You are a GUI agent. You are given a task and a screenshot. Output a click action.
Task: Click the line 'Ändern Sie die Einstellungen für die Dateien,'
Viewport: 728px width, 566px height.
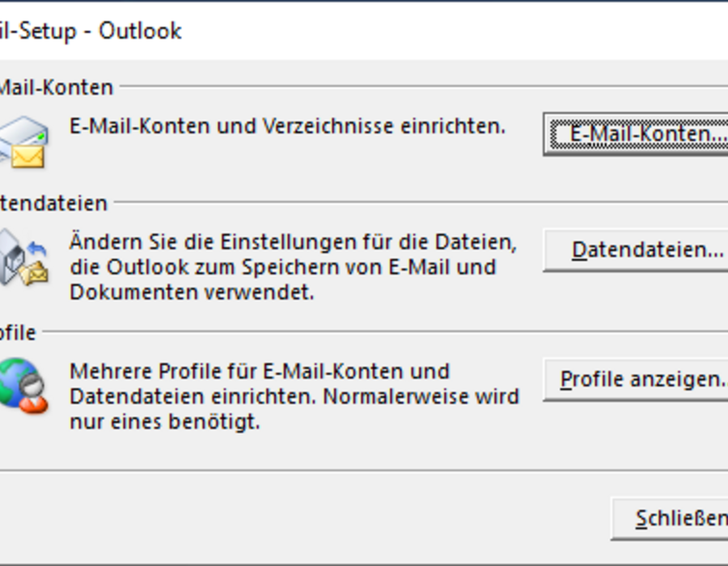[x=293, y=242]
